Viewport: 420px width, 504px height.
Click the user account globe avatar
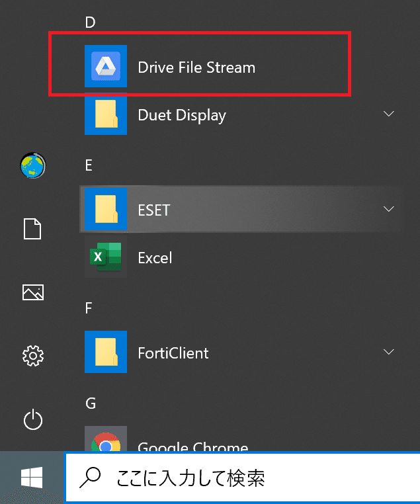point(33,165)
